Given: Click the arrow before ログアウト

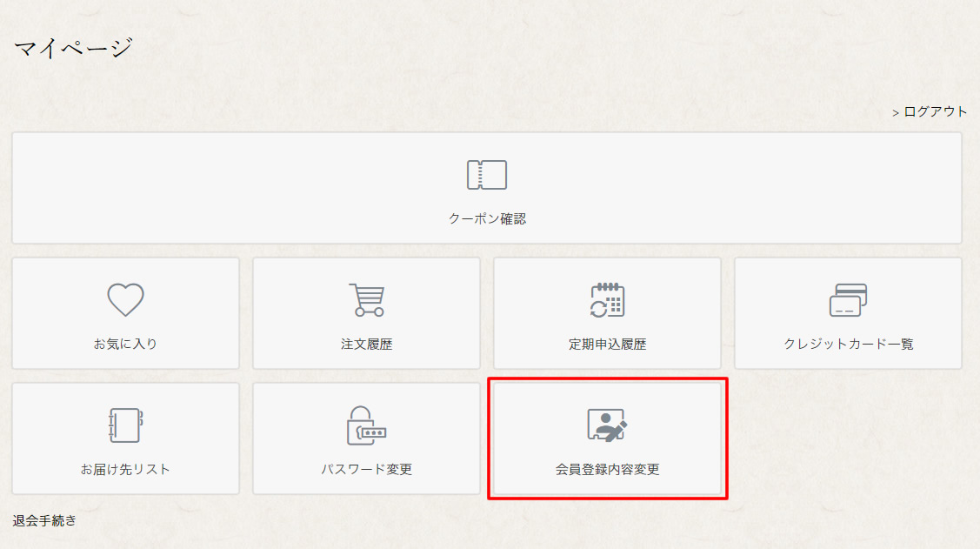Looking at the screenshot, I should pos(896,112).
